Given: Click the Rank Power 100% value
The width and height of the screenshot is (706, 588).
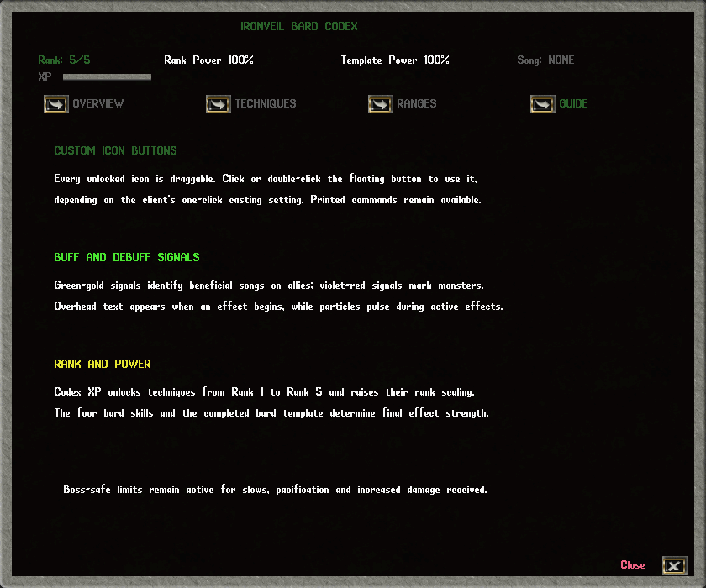Looking at the screenshot, I should pos(208,60).
